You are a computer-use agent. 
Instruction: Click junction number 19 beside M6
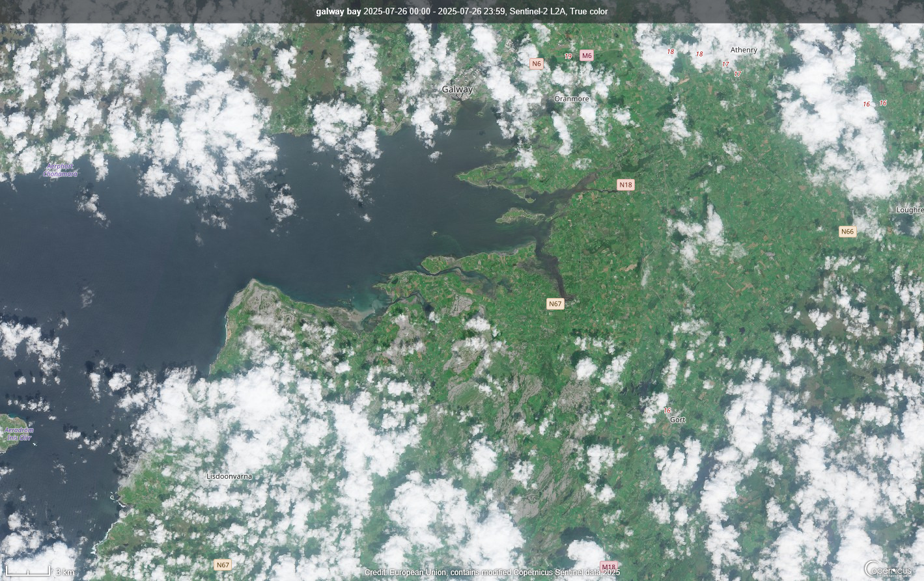point(568,57)
